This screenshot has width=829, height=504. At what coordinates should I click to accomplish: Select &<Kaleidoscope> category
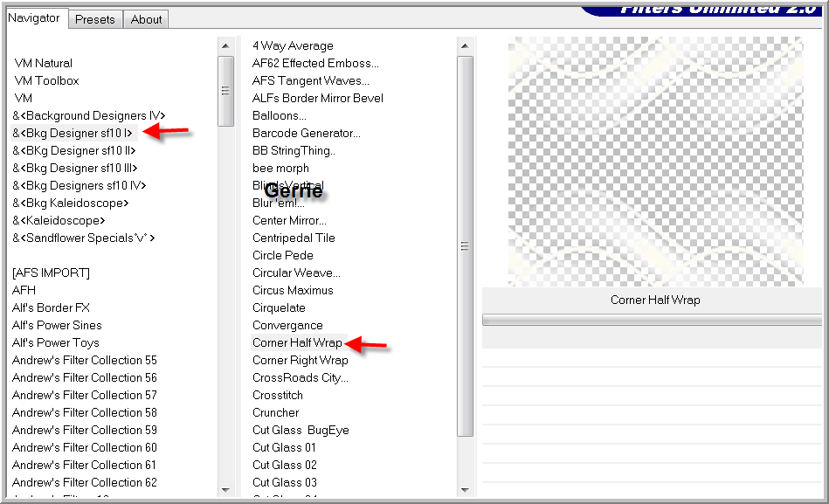tap(59, 220)
